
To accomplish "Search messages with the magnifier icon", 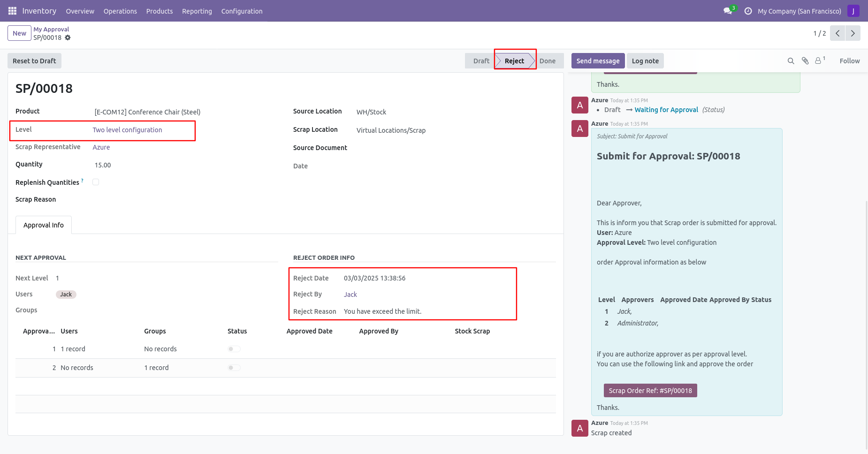I will (791, 61).
